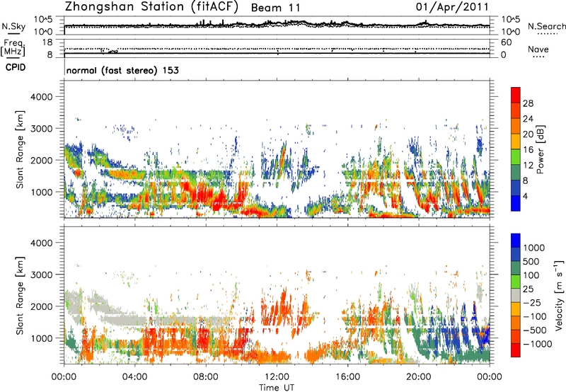Click the 'Velocity [m s-1]' colorbar label

click(x=559, y=295)
